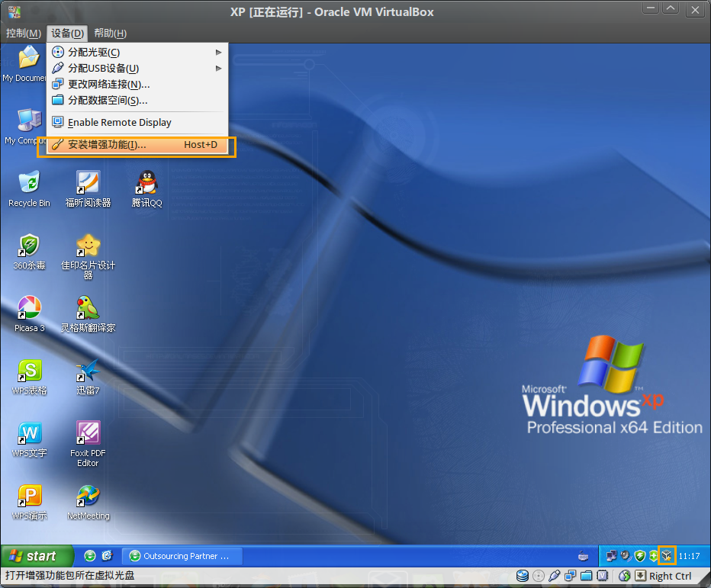711x588 pixels.
Task: Open the network connections tray icon
Action: point(611,556)
